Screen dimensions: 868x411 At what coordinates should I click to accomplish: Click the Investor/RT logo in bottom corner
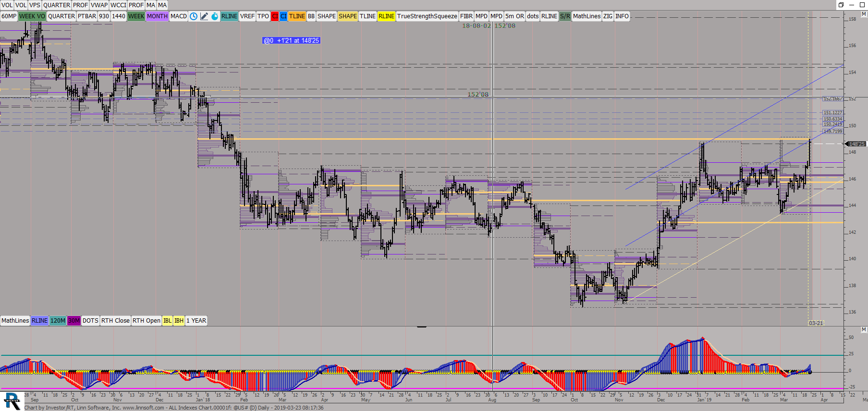click(12, 401)
